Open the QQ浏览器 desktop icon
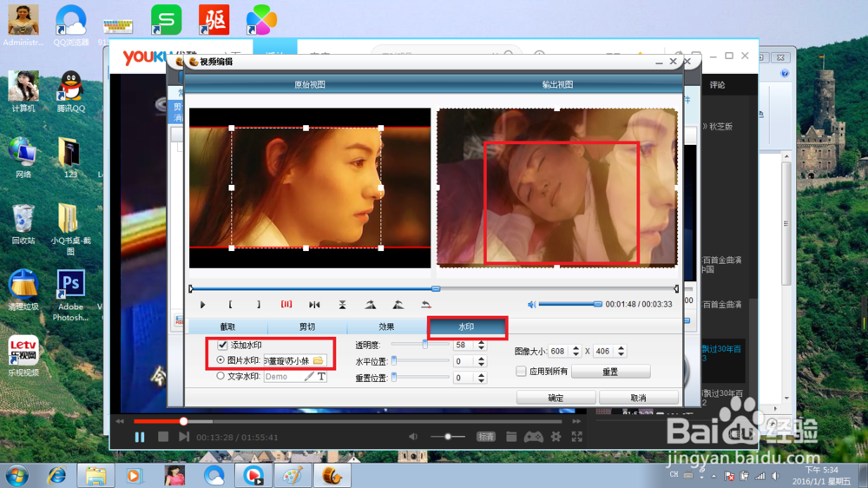 (71, 25)
